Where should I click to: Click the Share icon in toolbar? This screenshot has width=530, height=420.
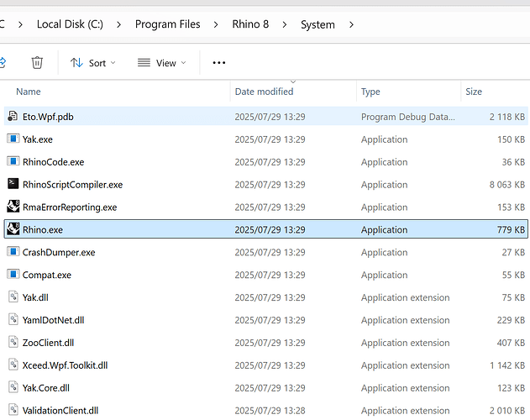point(3,62)
